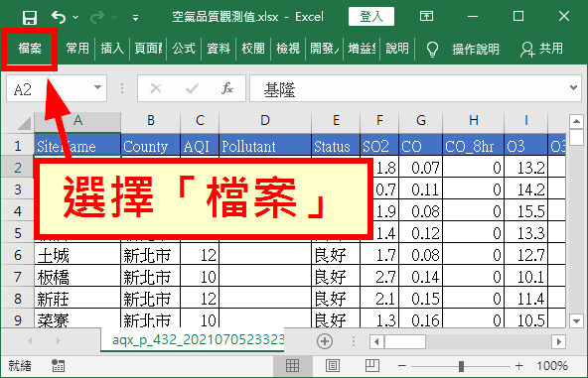Click the horizontal scrollbar right arrow
Screen dimensions: 588x378
pos(559,341)
